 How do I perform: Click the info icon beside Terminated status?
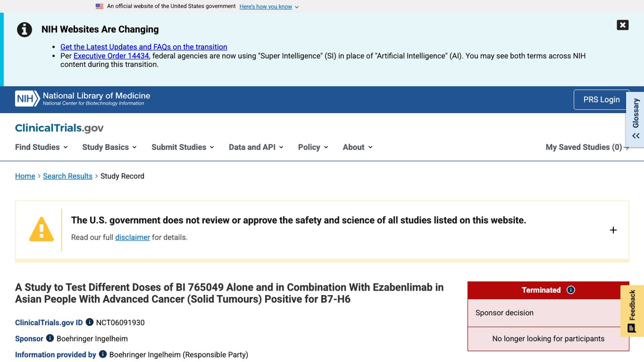pos(571,290)
